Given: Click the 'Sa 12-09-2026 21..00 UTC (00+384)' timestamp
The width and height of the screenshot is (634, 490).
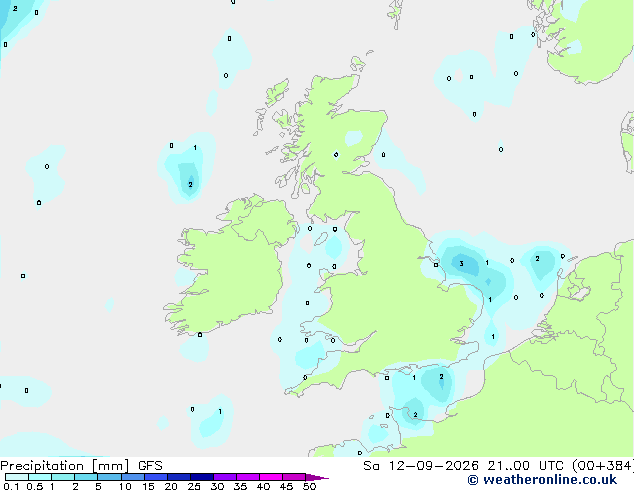Looking at the screenshot, I should click(498, 466).
